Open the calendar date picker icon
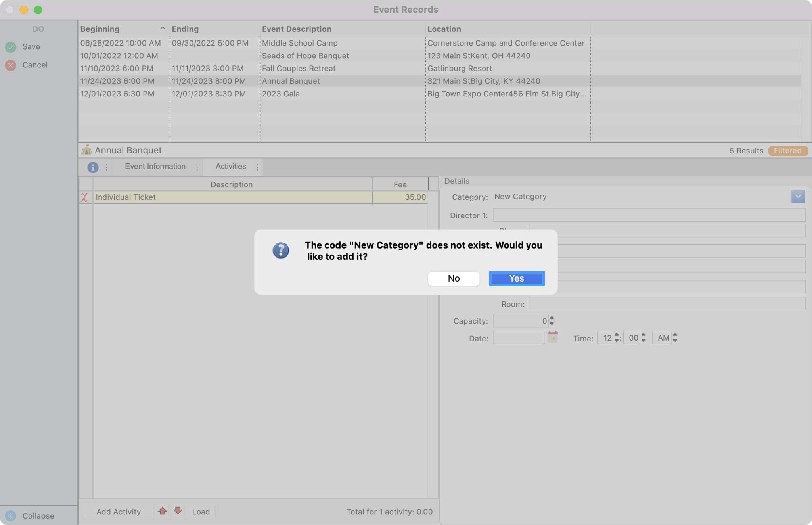812x525 pixels. click(x=553, y=337)
